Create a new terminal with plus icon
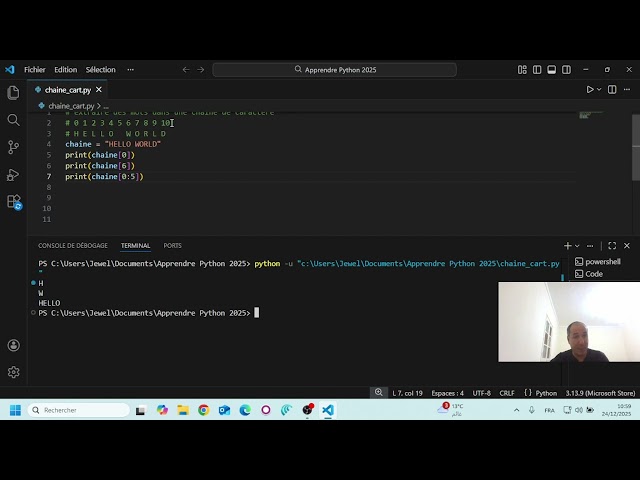The width and height of the screenshot is (640, 480). coord(567,246)
